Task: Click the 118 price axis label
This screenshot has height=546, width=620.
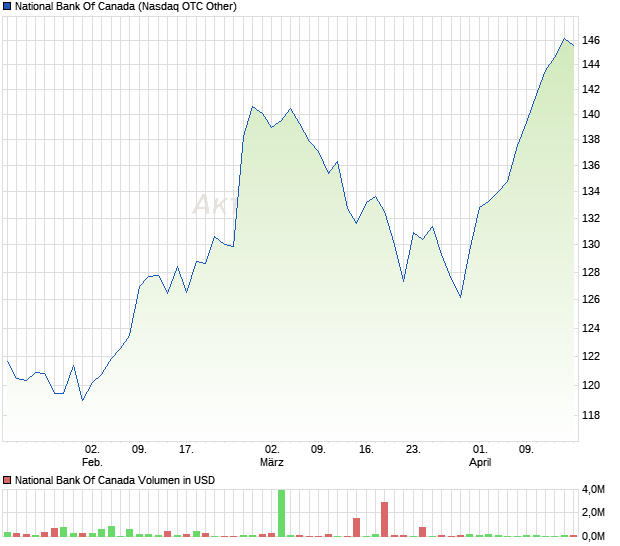Action: click(x=591, y=415)
